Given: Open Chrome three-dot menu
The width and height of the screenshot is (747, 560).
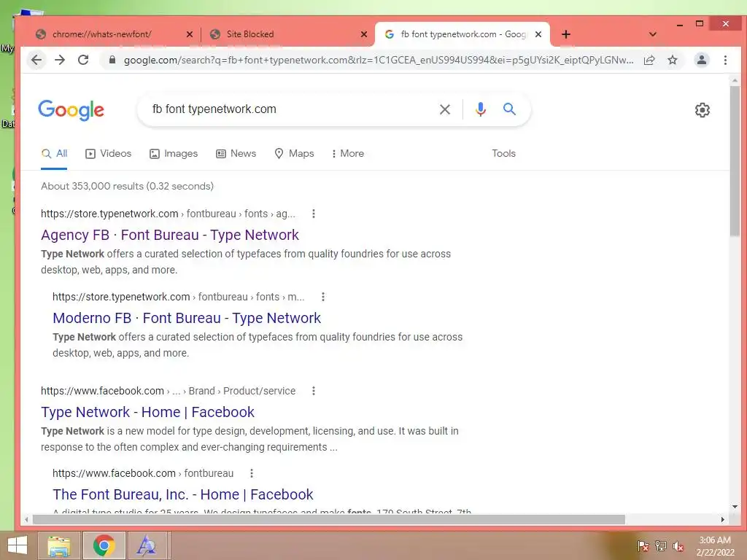Looking at the screenshot, I should tap(725, 60).
